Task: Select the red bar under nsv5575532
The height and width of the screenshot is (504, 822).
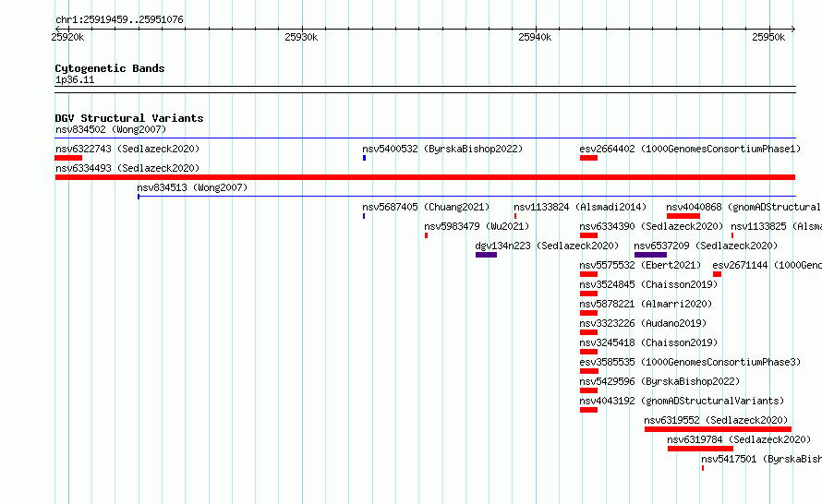Action: pos(588,274)
